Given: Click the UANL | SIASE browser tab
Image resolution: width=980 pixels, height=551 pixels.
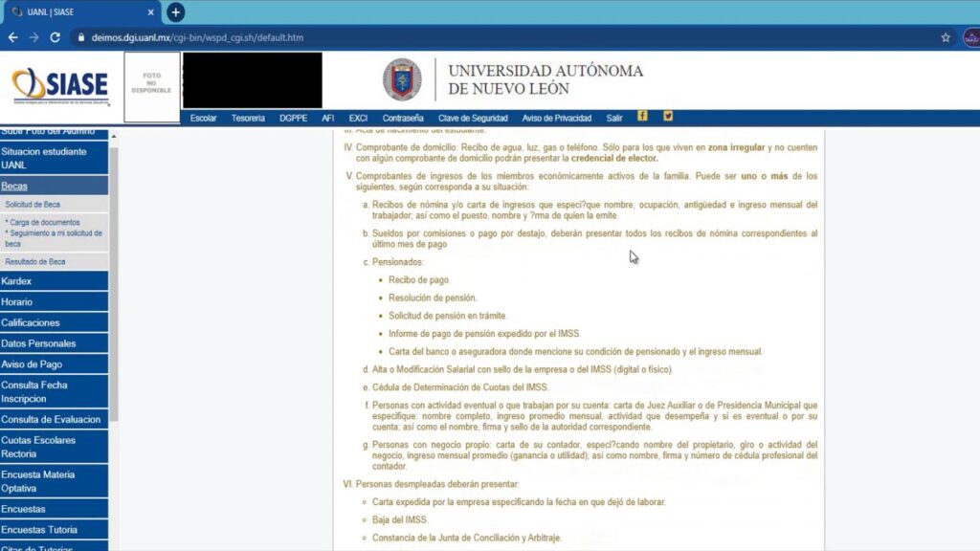Looking at the screenshot, I should pyautogui.click(x=80, y=11).
